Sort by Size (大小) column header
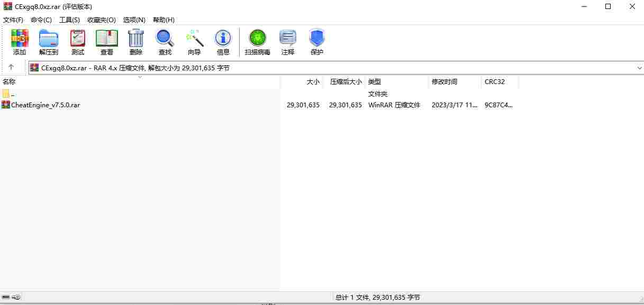Screen dimensions: 644x305 point(302,82)
